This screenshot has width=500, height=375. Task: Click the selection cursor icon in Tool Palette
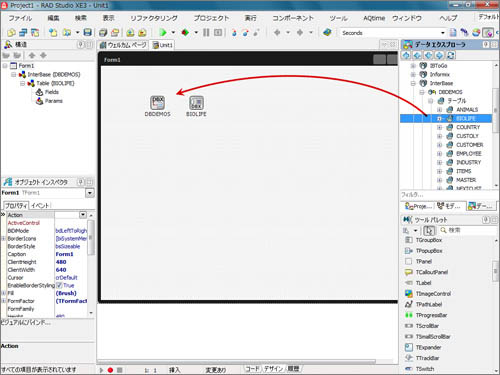[429, 230]
